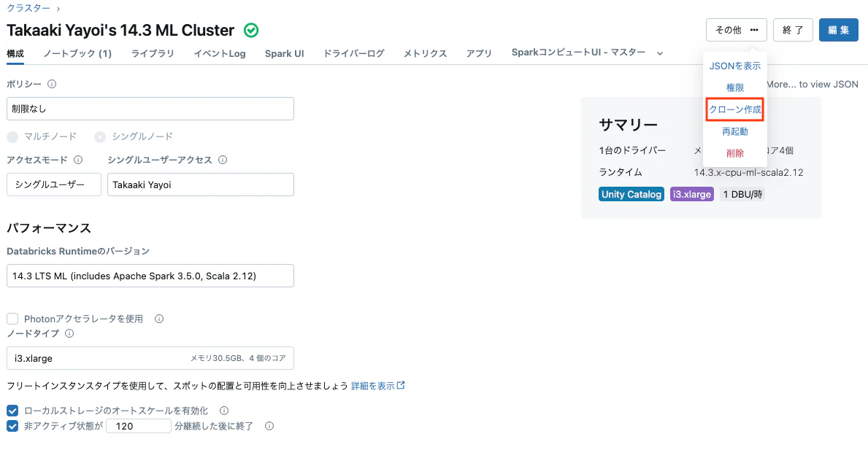The height and width of the screenshot is (458, 868).
Task: Click the external link icon after 詳細を表示
Action: [401, 385]
